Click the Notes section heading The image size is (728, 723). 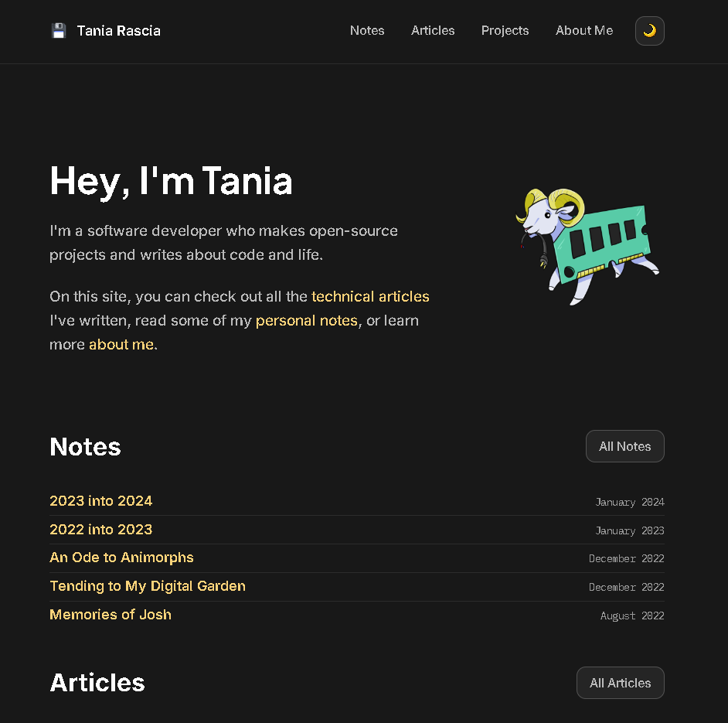tap(85, 447)
